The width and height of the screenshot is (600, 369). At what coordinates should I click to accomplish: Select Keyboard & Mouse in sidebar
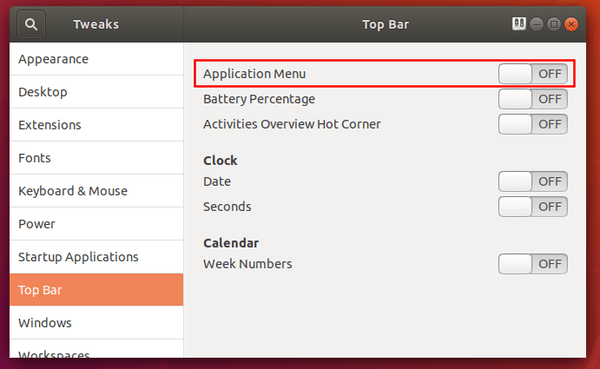96,191
